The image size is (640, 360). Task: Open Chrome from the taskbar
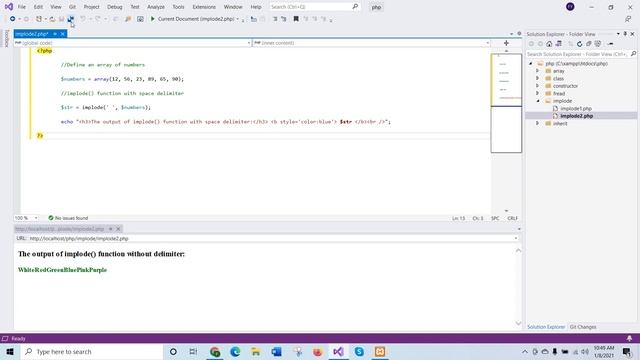215,351
